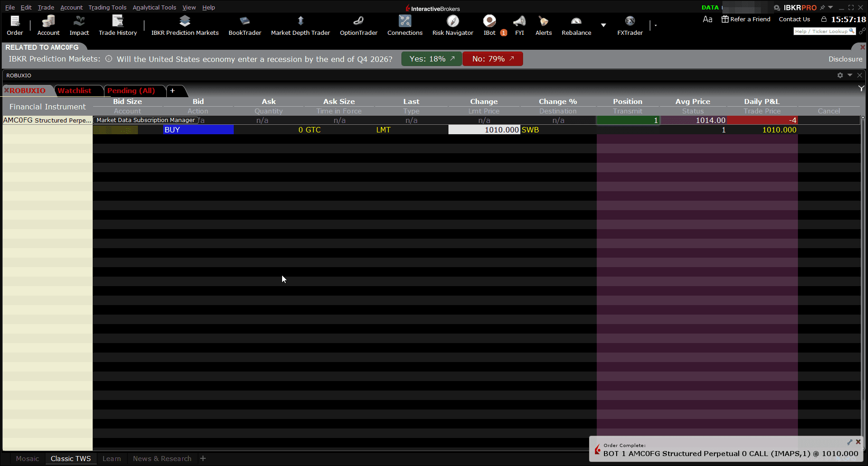Open FYI notifications megaphone
This screenshot has height=466, width=868.
(519, 25)
